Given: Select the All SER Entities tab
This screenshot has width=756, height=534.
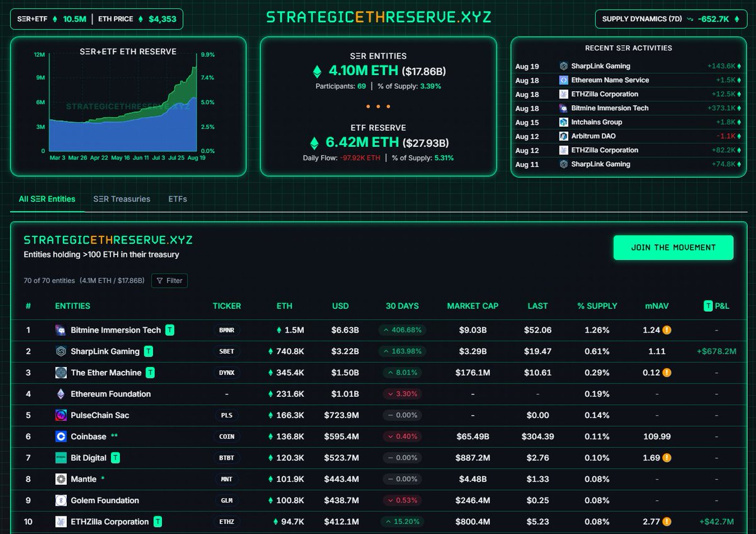Looking at the screenshot, I should click(x=47, y=199).
